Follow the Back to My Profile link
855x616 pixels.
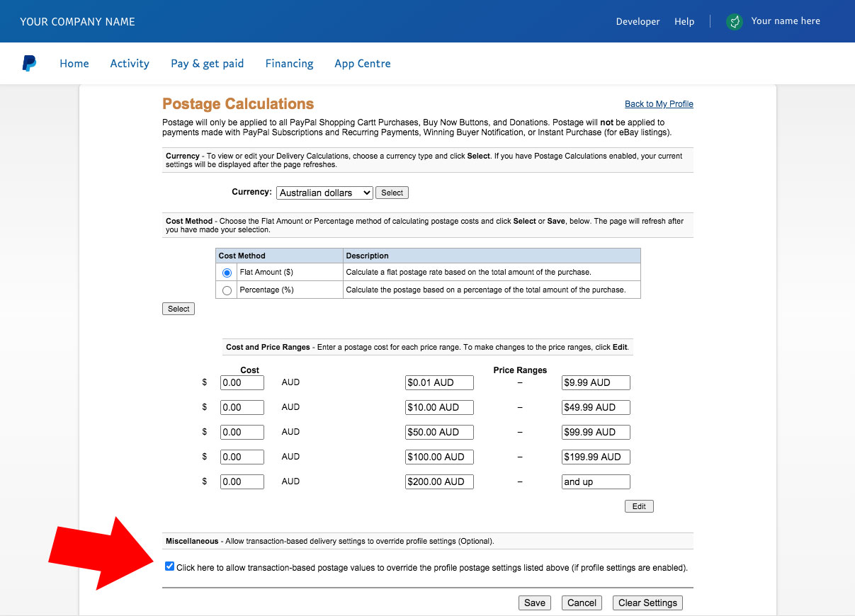[659, 104]
